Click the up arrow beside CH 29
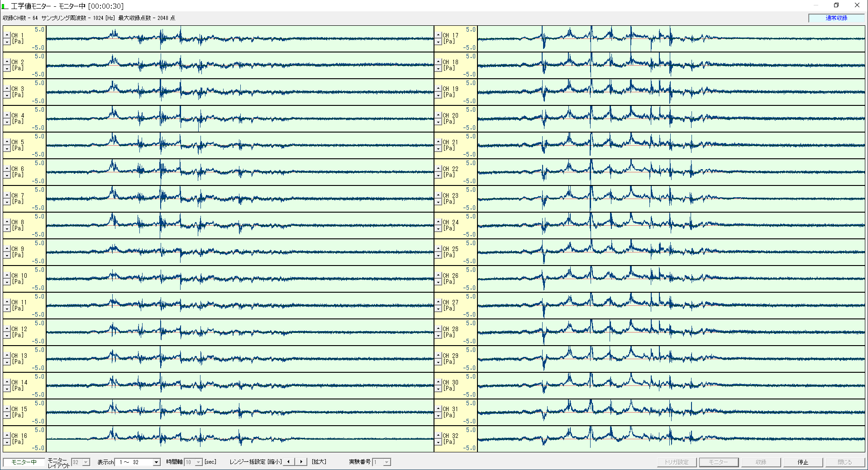 coord(438,356)
